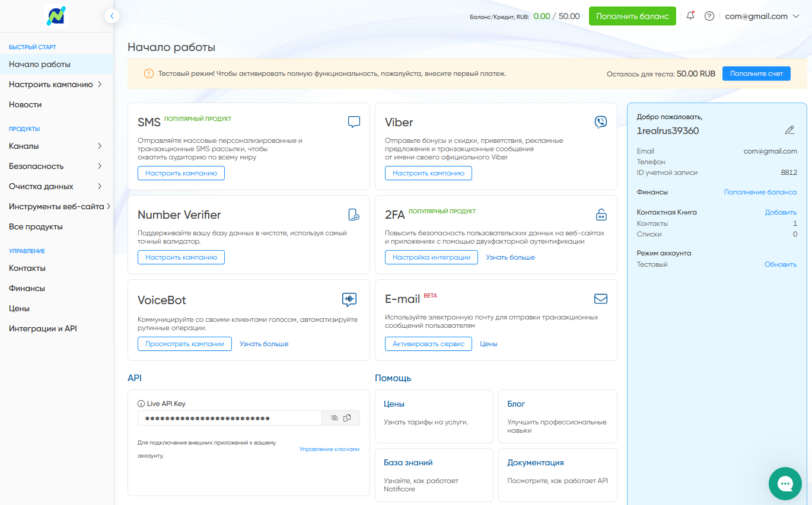Click the 0.00 / 50.00 balance value
This screenshot has width=812, height=505.
point(556,16)
